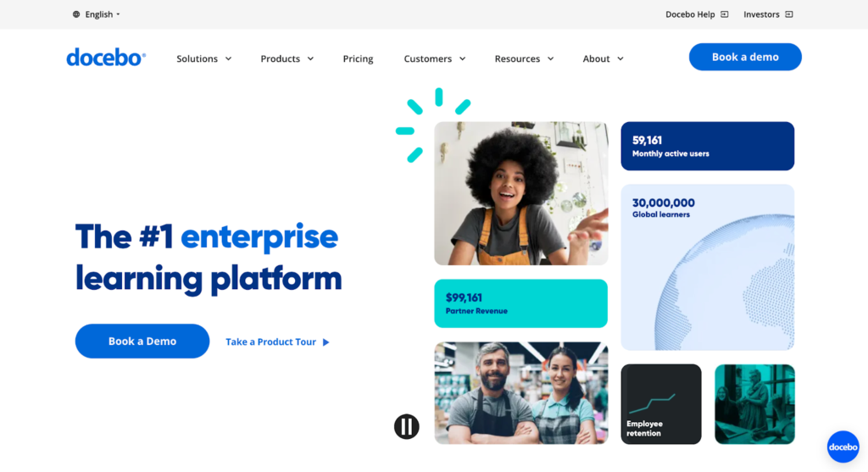Click the Book a demo header button
The image size is (868, 472).
(x=745, y=57)
